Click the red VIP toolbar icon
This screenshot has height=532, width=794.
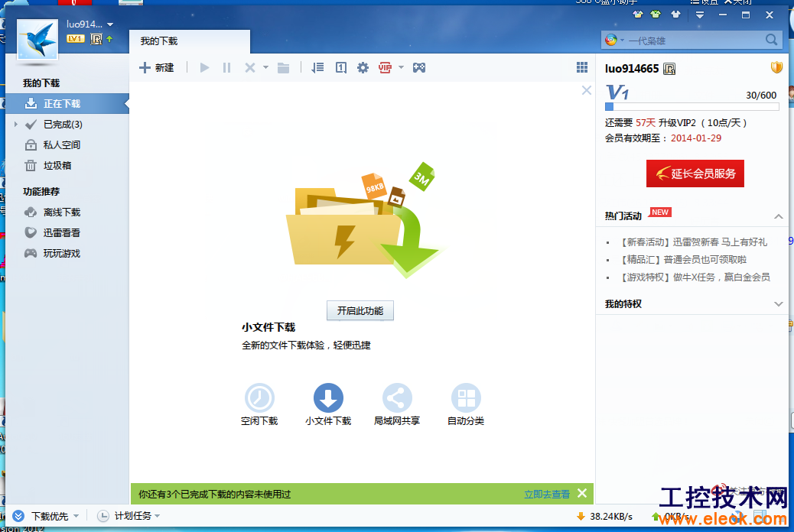pos(386,68)
